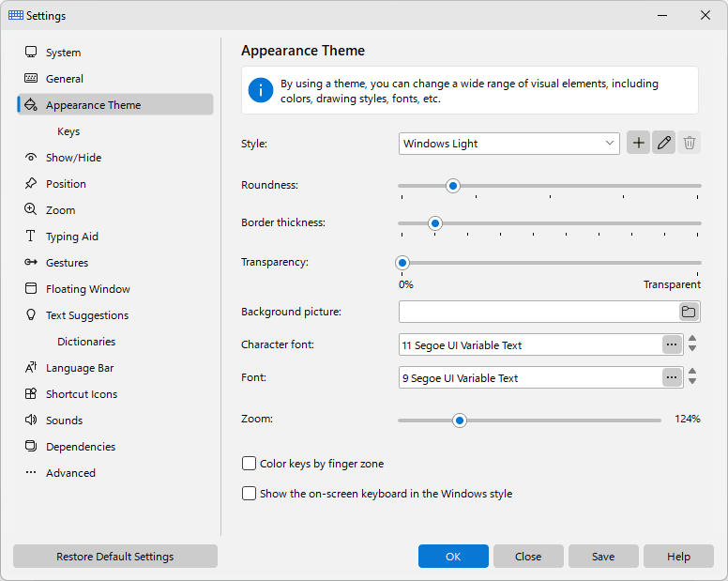Click the OK button
Viewport: 728px width, 581px height.
[x=453, y=556]
